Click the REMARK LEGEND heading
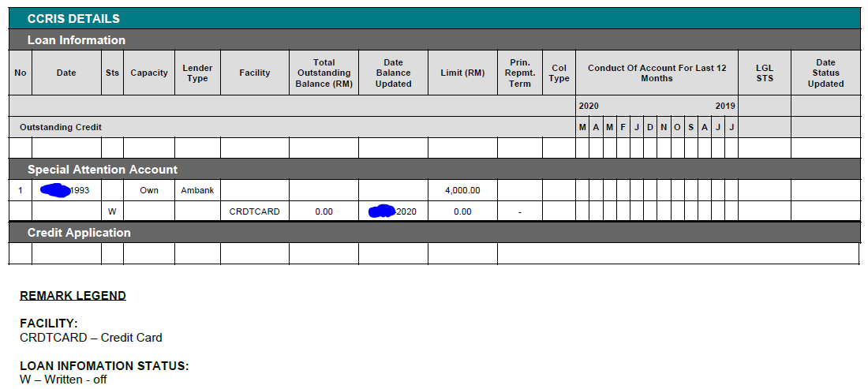Image resolution: width=868 pixels, height=389 pixels. 73,296
